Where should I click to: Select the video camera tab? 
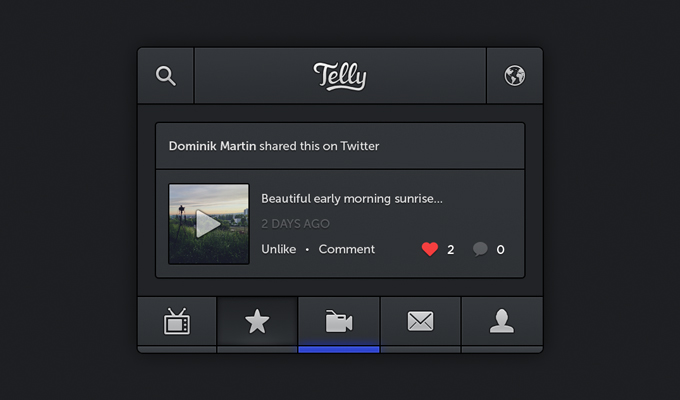[339, 321]
